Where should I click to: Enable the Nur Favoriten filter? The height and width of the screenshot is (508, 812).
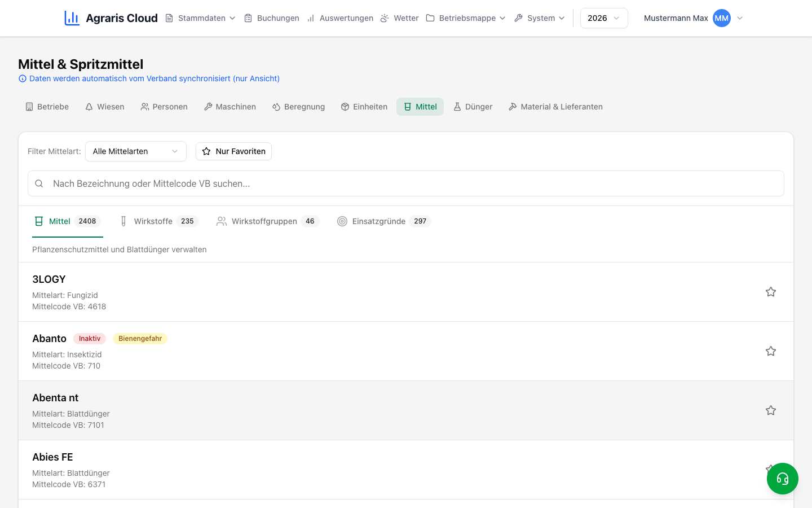233,151
